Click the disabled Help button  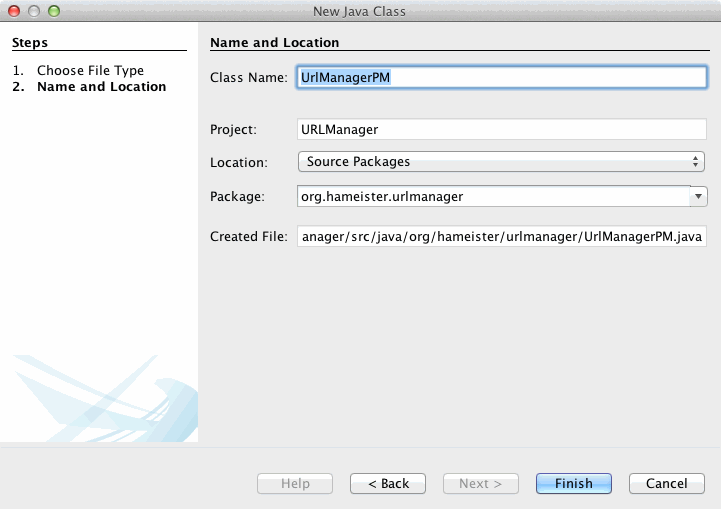(295, 483)
